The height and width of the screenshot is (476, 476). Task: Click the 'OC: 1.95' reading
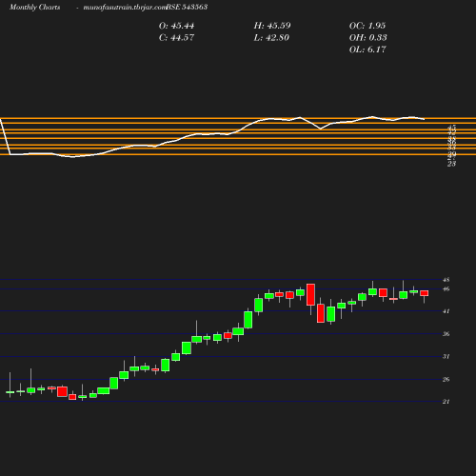pos(367,26)
